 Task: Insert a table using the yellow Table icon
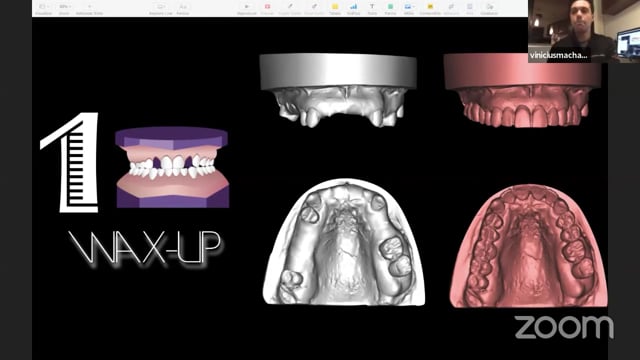click(x=335, y=7)
